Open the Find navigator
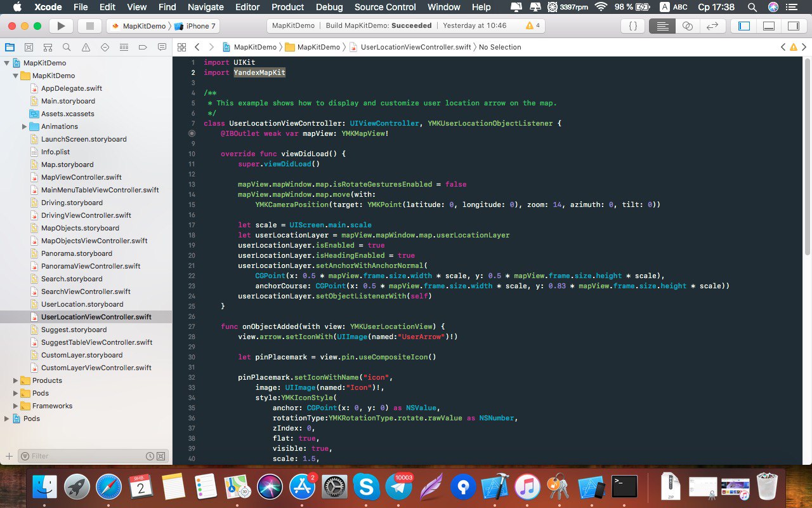 [67, 48]
